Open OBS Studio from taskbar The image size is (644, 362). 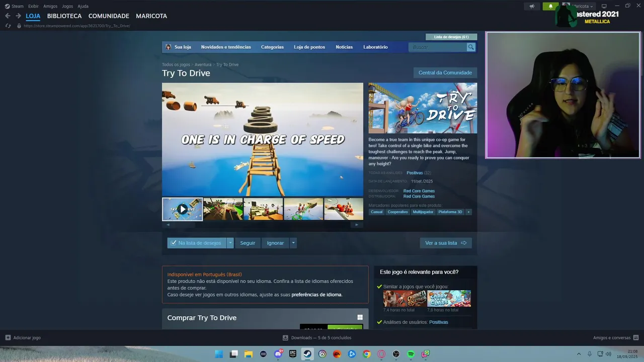396,354
